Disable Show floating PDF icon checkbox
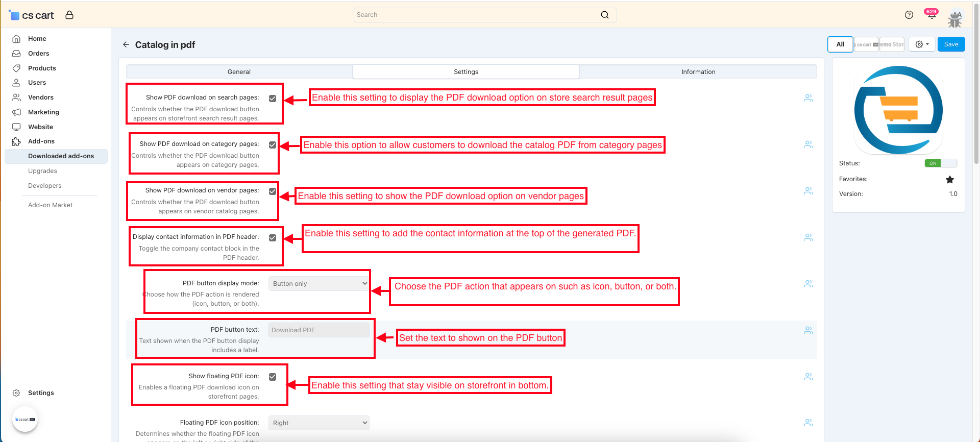 point(273,377)
